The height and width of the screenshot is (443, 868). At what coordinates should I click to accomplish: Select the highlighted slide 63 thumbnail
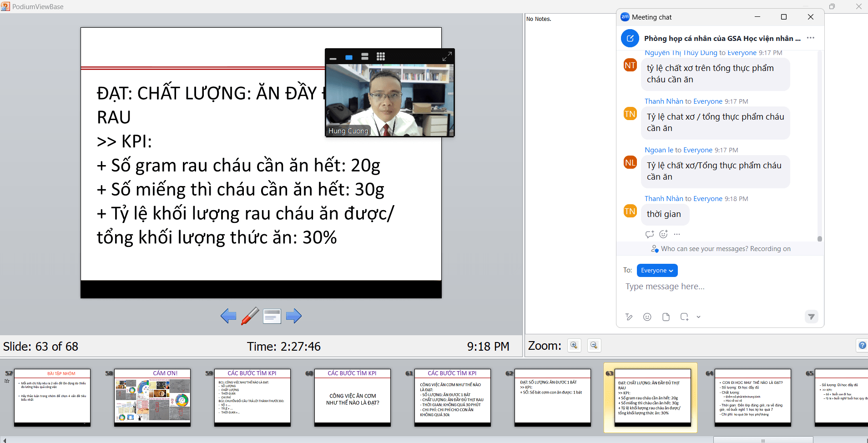point(653,398)
